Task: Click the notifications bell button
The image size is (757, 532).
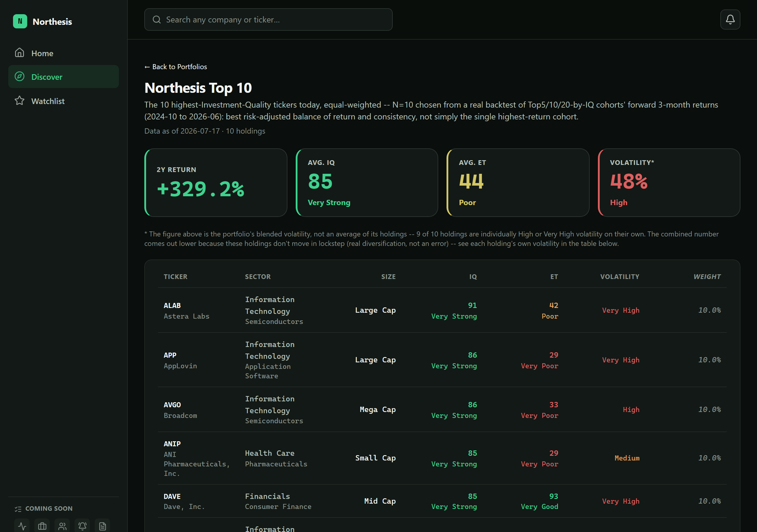Action: coord(730,20)
